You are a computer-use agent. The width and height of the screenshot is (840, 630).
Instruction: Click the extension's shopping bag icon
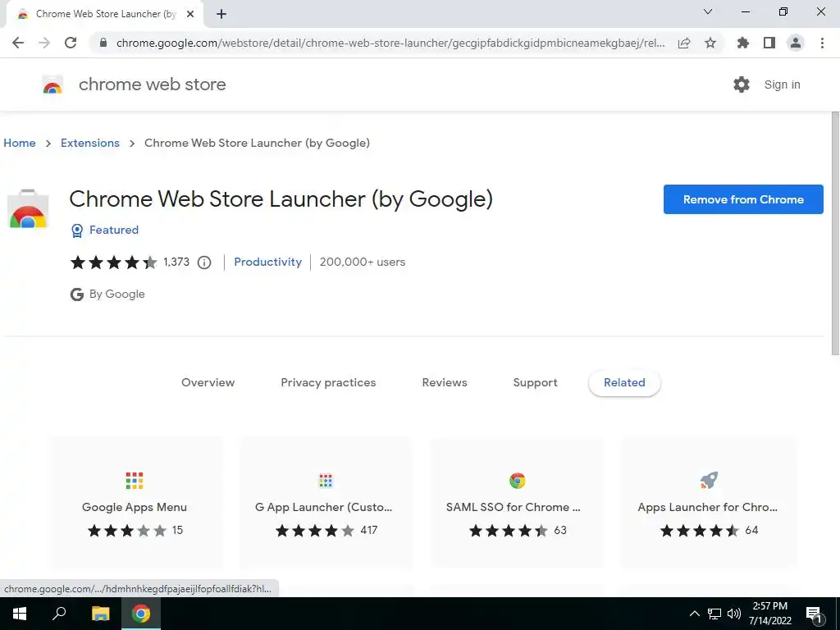click(x=28, y=209)
